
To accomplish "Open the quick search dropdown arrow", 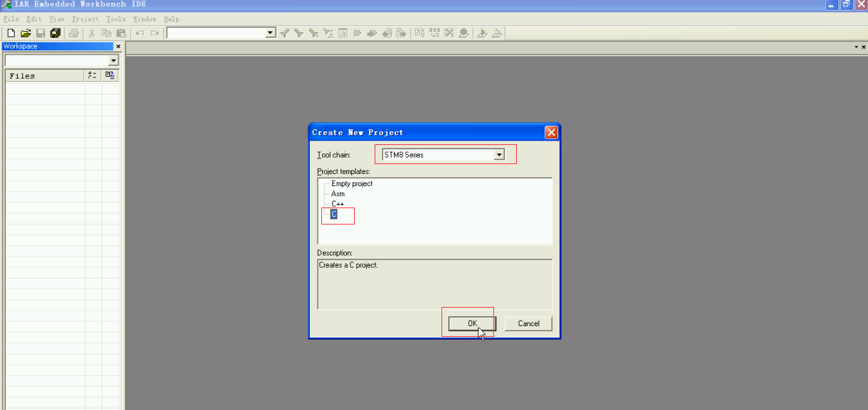I will click(x=270, y=33).
